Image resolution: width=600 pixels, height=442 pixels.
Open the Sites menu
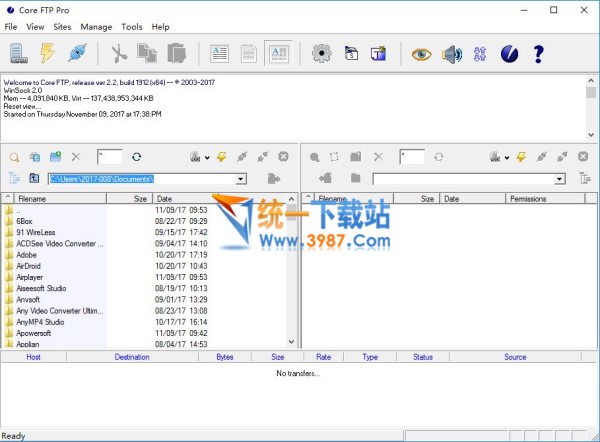point(62,27)
